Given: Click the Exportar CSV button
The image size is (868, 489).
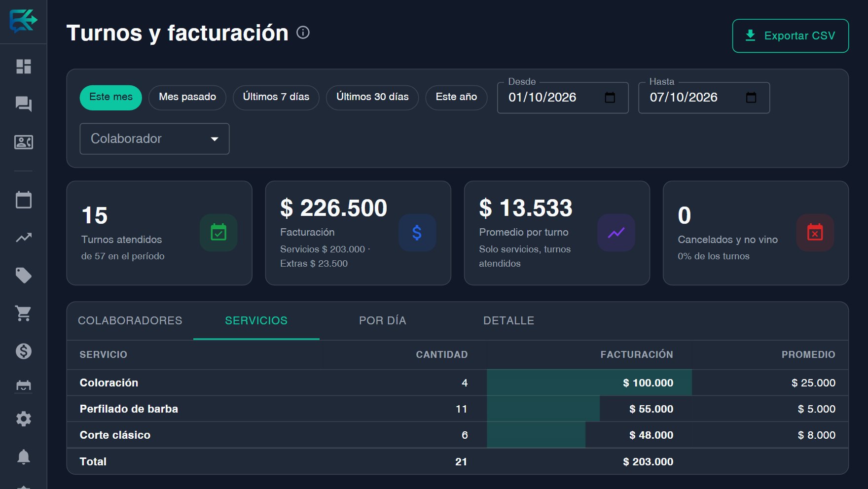Looking at the screenshot, I should [791, 35].
